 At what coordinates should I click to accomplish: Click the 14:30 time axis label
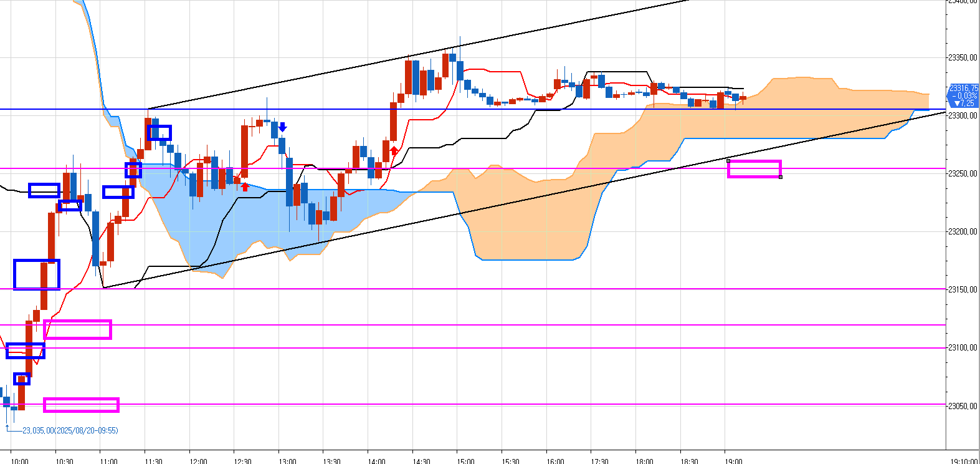click(421, 461)
